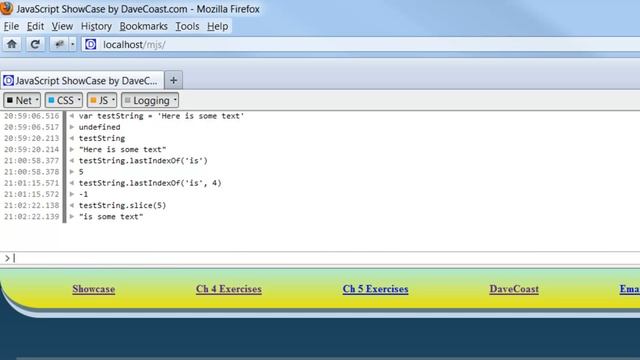Open the DaveCoast link
This screenshot has height=360, width=640.
pos(514,289)
